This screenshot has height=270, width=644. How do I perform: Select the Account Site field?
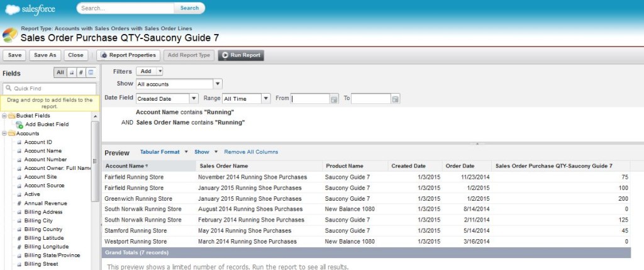click(x=41, y=177)
